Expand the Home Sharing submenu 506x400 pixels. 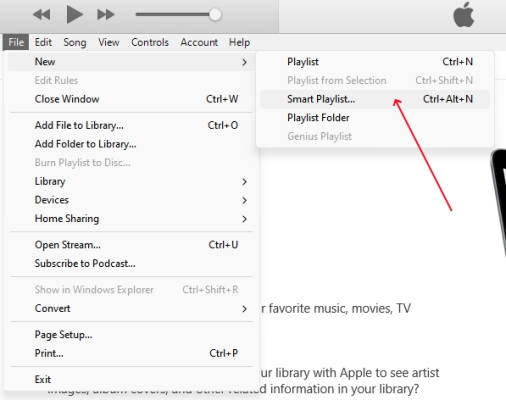click(131, 219)
